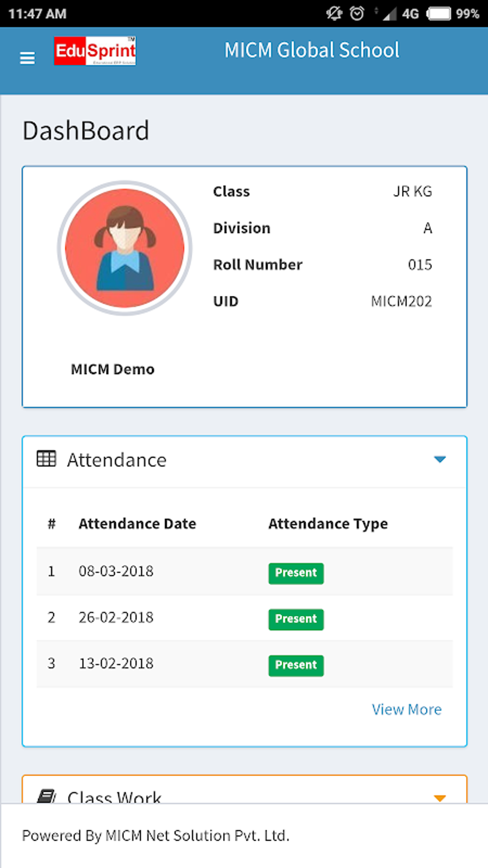Tap the EduSprint logo

[95, 51]
